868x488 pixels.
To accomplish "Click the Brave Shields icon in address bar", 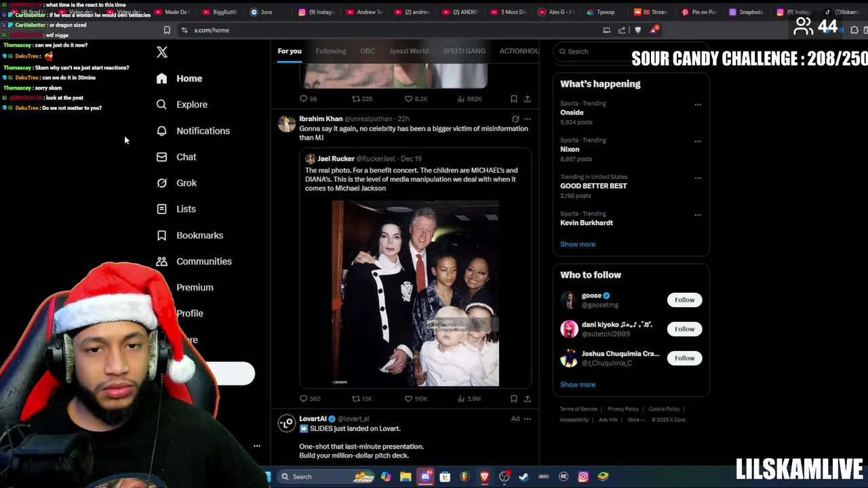I will 638,30.
